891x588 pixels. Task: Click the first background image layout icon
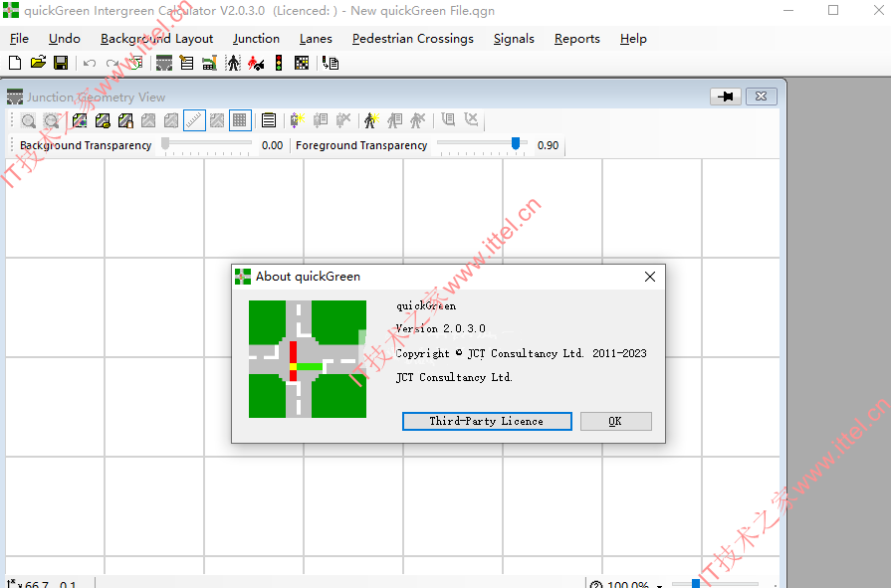pyautogui.click(x=80, y=120)
